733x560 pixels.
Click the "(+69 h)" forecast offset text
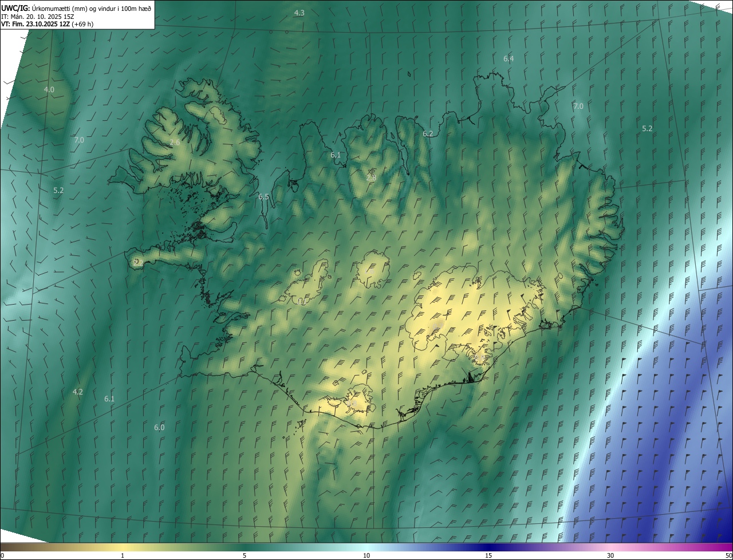click(83, 24)
